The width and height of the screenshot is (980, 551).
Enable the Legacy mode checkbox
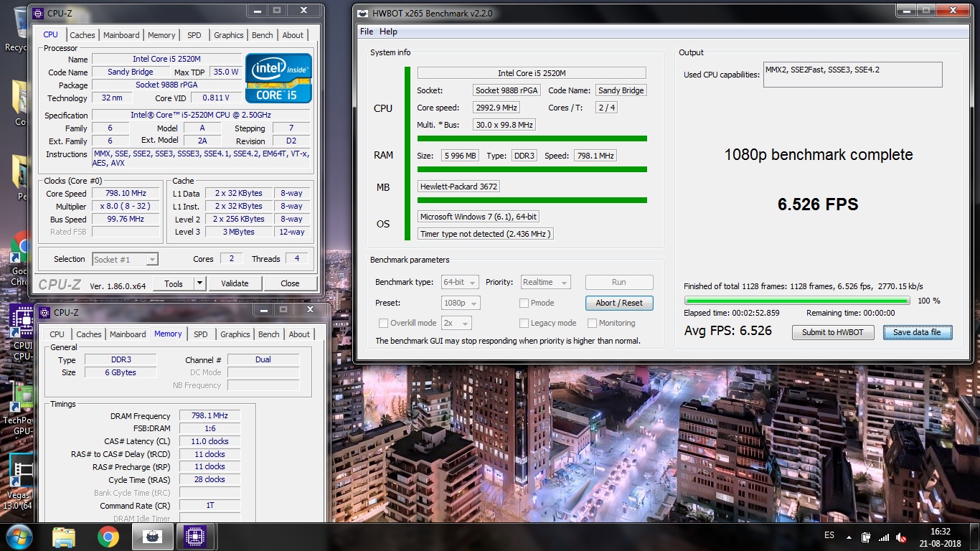click(524, 323)
